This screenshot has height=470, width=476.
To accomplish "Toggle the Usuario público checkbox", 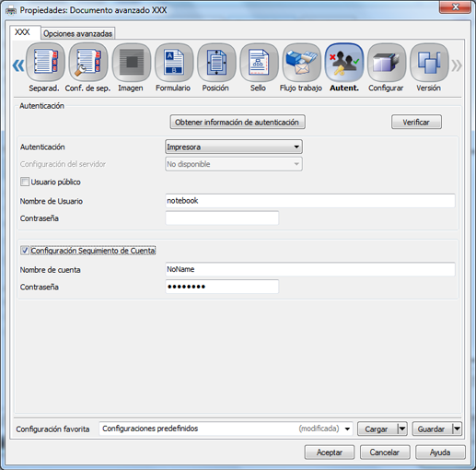I will coord(25,182).
